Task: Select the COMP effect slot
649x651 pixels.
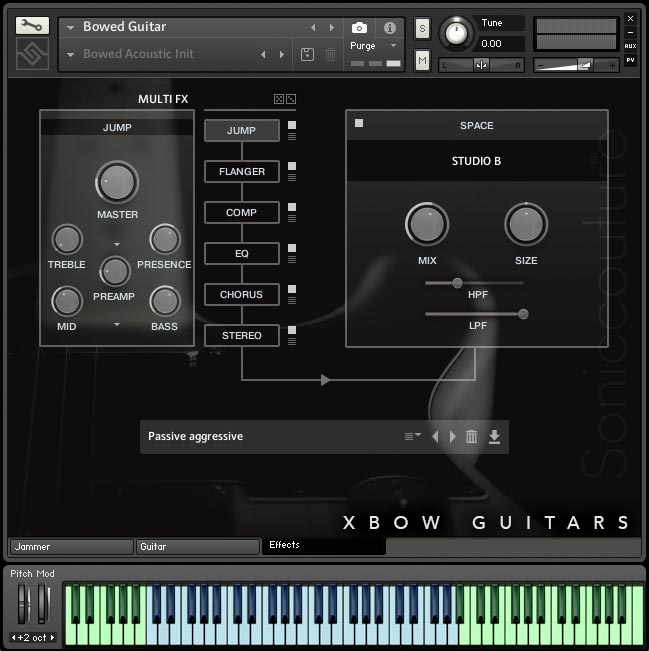Action: pyautogui.click(x=242, y=213)
